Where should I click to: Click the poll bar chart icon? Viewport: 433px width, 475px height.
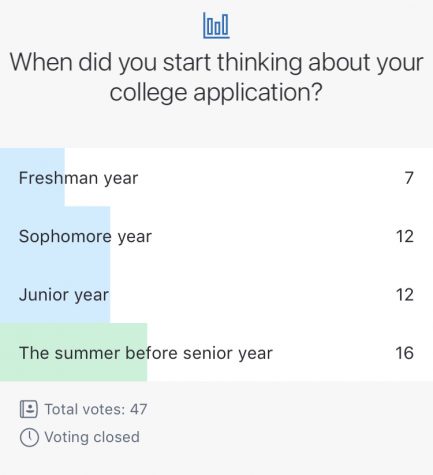click(x=216, y=26)
